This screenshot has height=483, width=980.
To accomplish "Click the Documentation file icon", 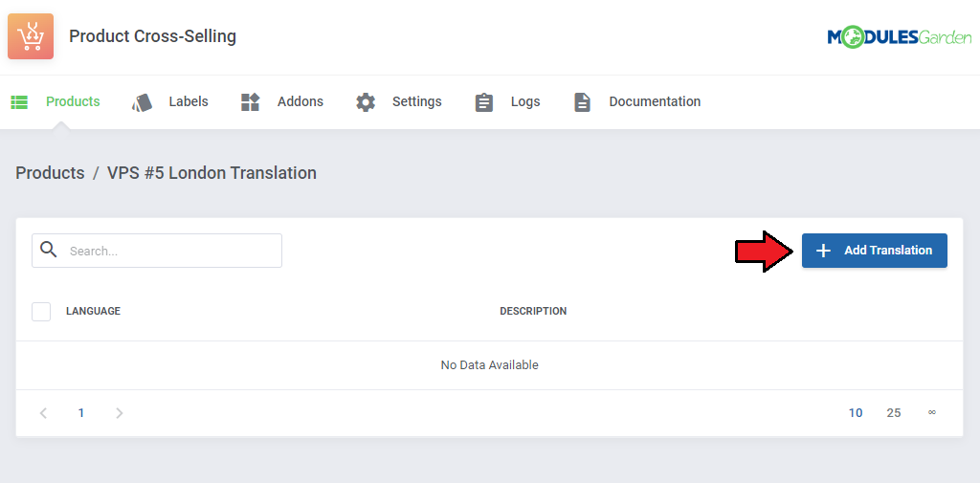I will tap(582, 101).
